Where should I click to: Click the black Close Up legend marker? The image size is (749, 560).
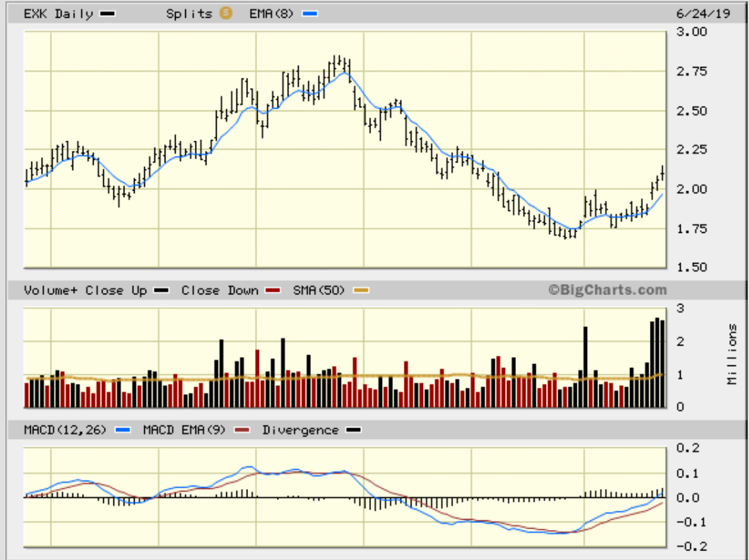(161, 291)
